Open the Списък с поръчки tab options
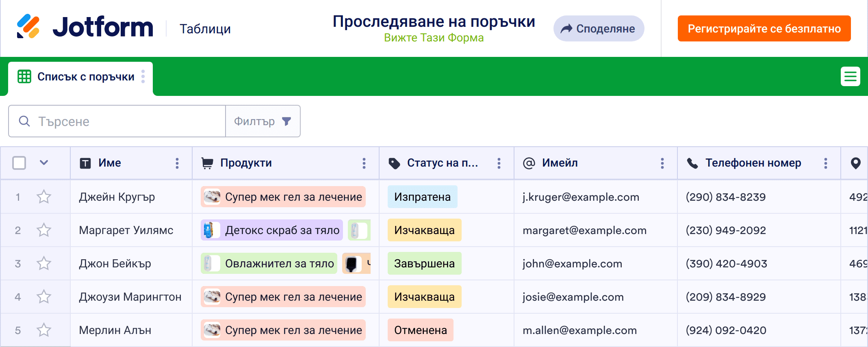The height and width of the screenshot is (347, 868). pos(143,76)
